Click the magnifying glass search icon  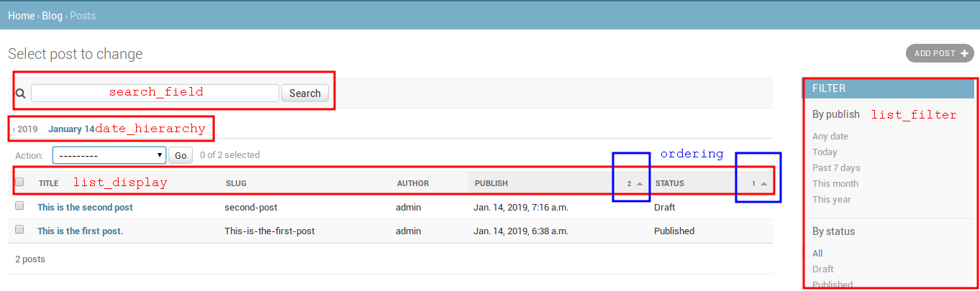click(20, 93)
